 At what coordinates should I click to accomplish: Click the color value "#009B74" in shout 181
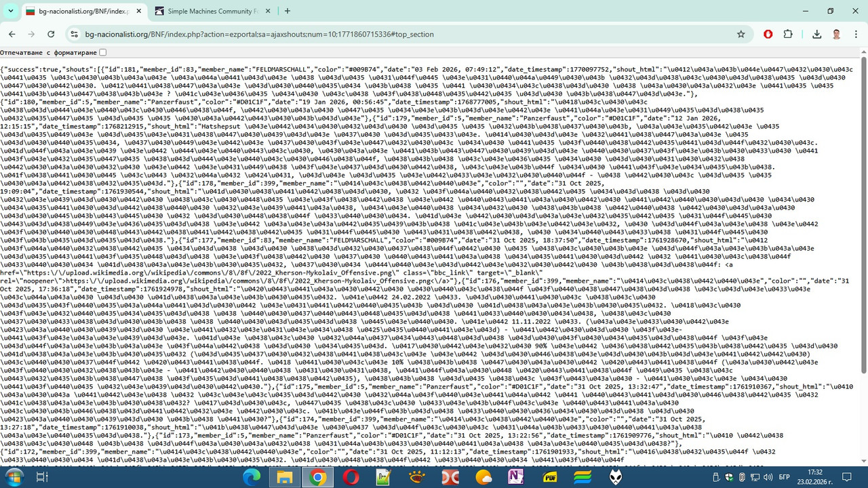click(363, 69)
